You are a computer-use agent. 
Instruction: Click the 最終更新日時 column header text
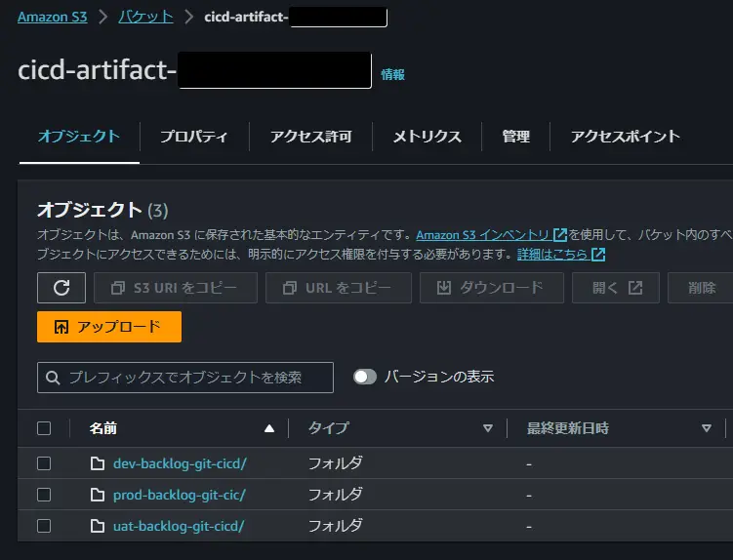[x=568, y=428]
